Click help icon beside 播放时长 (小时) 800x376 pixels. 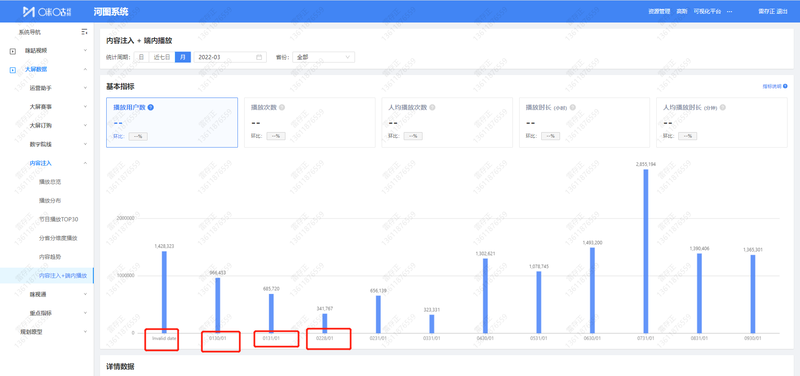coord(572,108)
